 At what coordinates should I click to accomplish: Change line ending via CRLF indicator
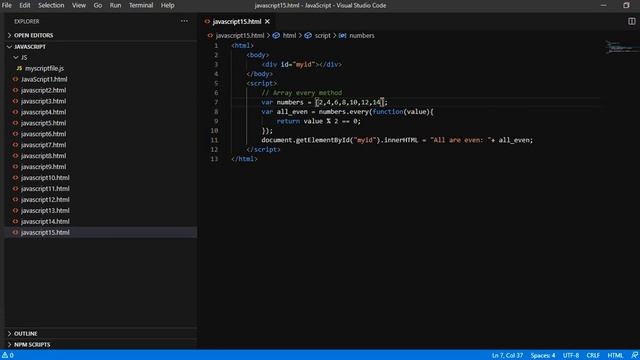pos(593,355)
